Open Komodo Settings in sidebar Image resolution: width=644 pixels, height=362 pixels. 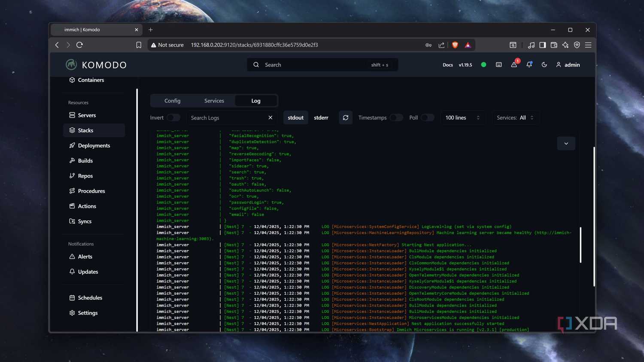84,313
